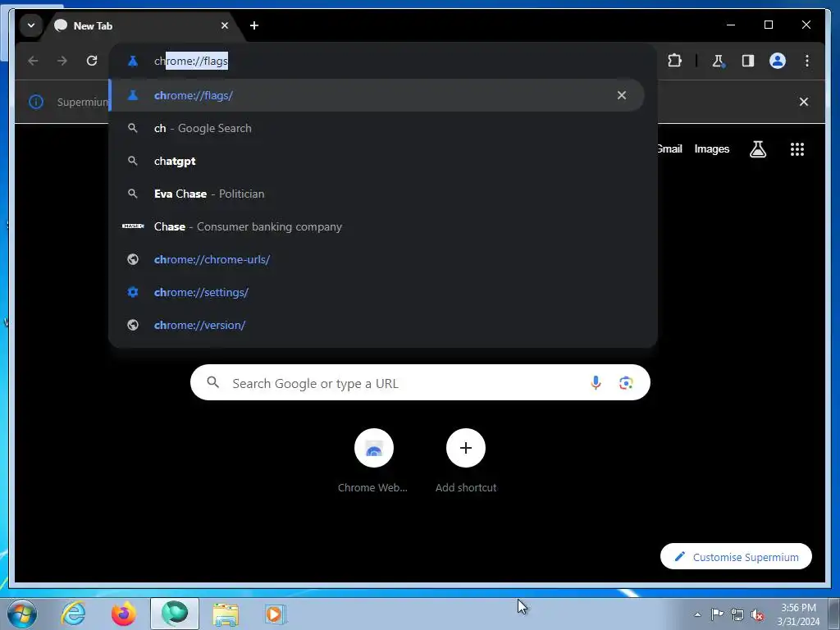Open the profile avatar menu

click(x=778, y=61)
